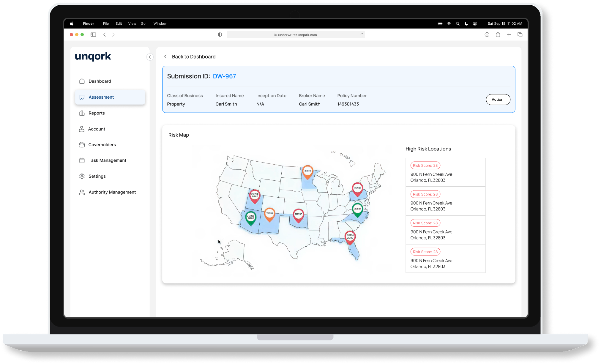The height and width of the screenshot is (364, 601).
Task: Click the Safari downloads icon
Action: [487, 35]
